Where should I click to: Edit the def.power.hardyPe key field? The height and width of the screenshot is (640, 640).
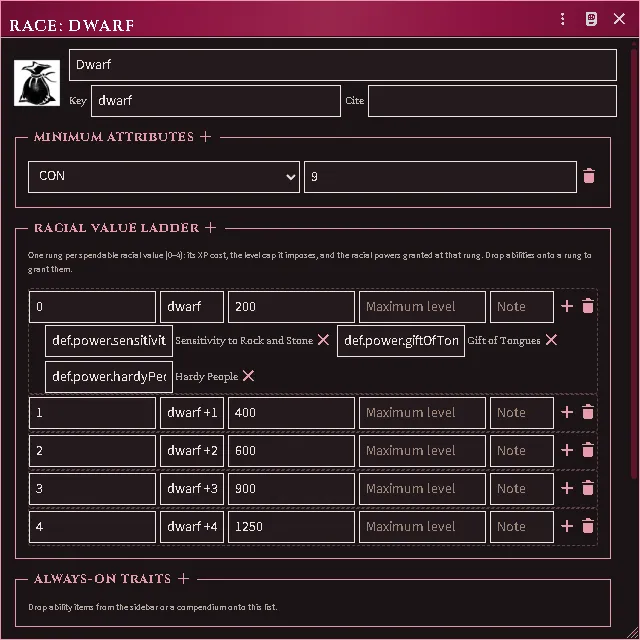[109, 376]
